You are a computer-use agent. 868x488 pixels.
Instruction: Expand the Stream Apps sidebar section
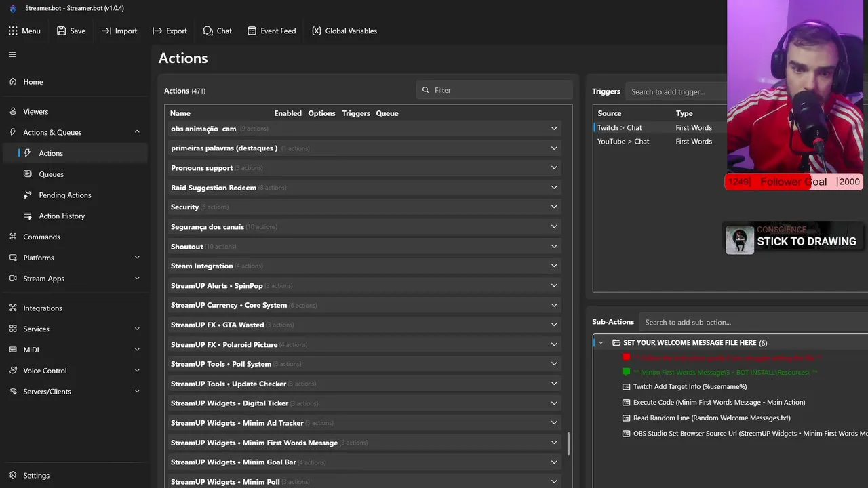coord(137,279)
